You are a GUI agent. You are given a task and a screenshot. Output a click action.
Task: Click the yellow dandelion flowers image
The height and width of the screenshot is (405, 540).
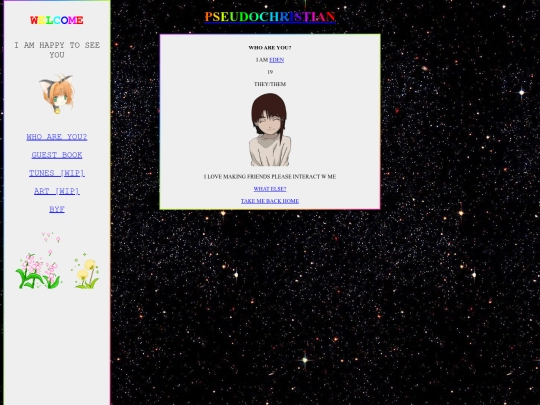pos(86,271)
